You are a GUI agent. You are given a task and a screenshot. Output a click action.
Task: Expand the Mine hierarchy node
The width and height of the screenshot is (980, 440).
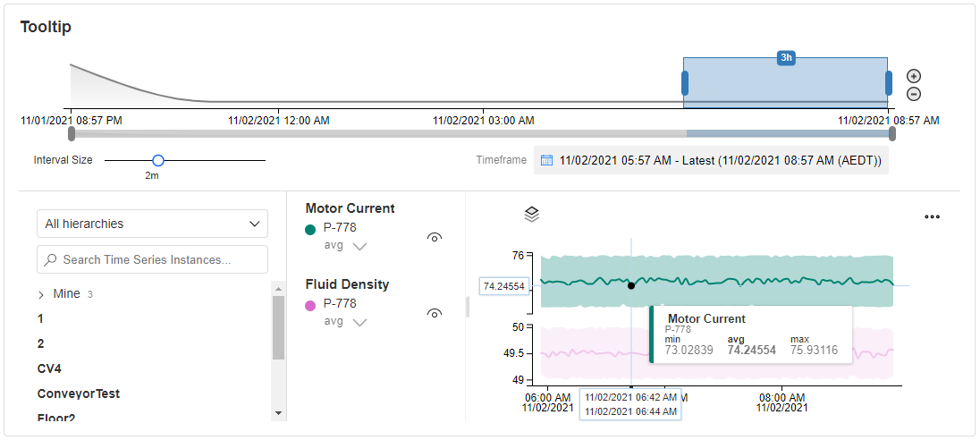(x=41, y=294)
